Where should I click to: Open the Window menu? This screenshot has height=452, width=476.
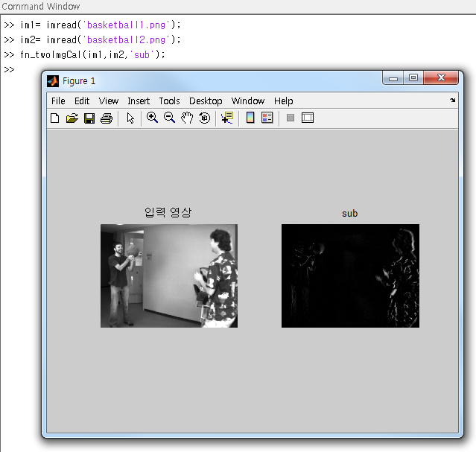[248, 101]
